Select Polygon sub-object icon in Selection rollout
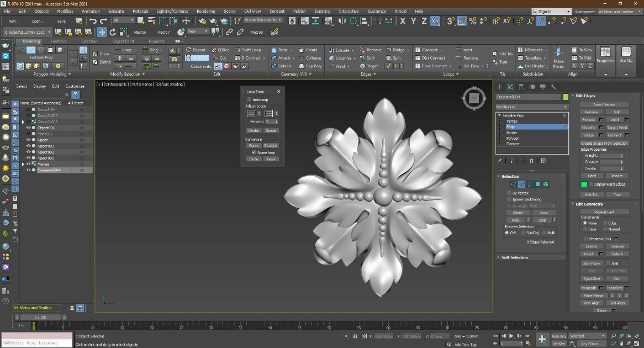 pos(537,184)
